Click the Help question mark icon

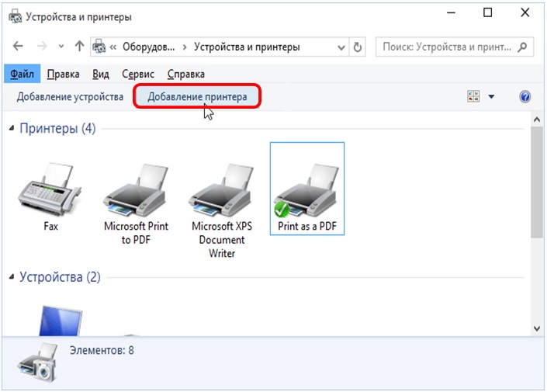click(524, 96)
